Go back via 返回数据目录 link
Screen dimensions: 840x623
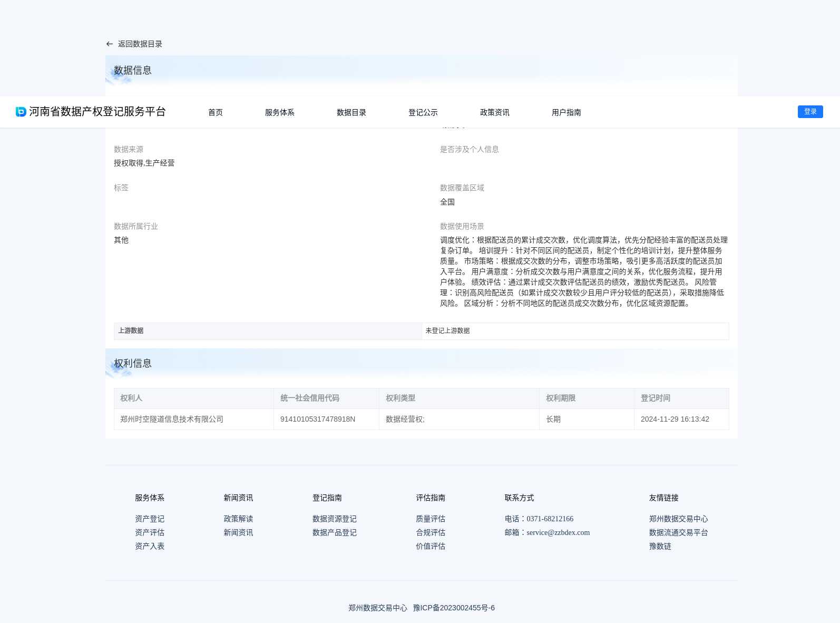[140, 44]
